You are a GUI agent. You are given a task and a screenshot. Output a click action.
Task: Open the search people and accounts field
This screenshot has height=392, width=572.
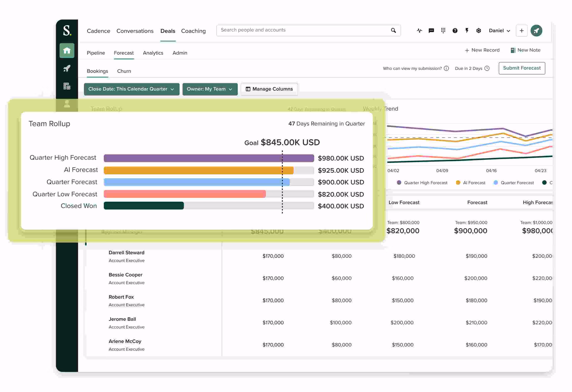pyautogui.click(x=308, y=30)
